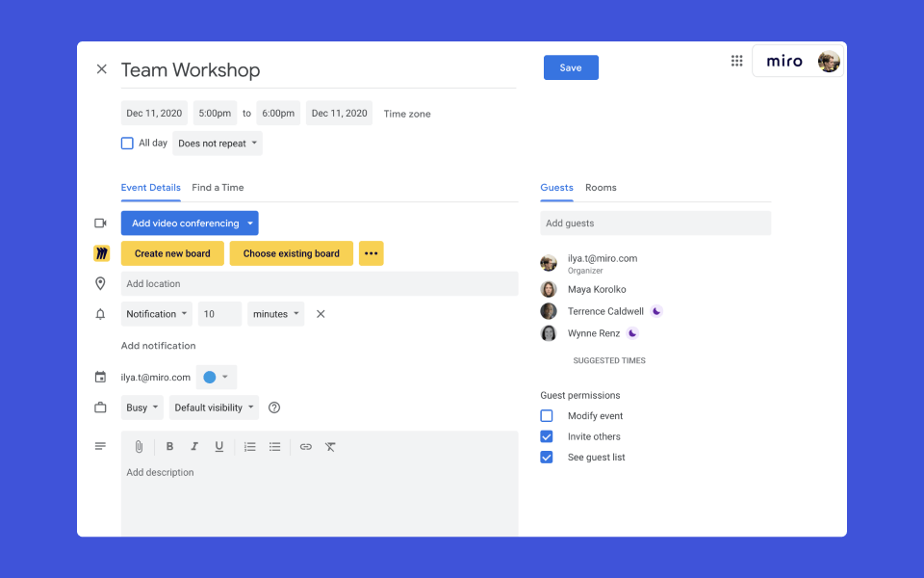Screen dimensions: 924x578
Task: Click the calendar icon beside ilya.t@miro.com
Action: (101, 377)
